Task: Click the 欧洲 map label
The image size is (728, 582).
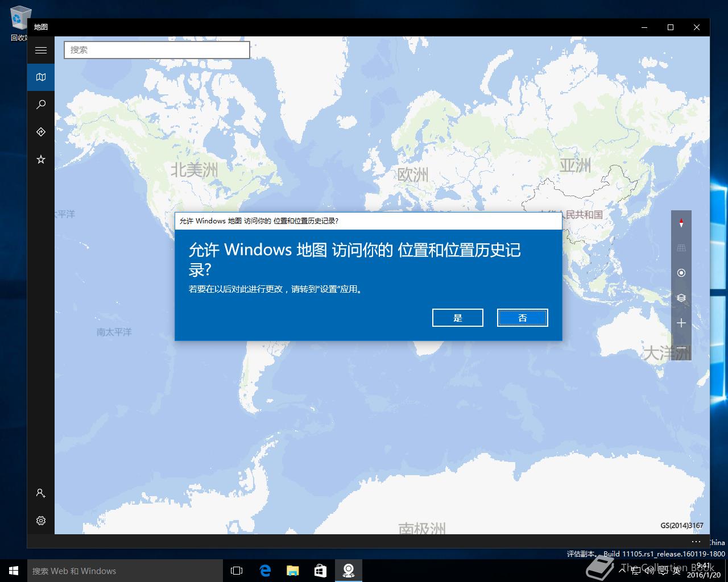Action: point(413,174)
